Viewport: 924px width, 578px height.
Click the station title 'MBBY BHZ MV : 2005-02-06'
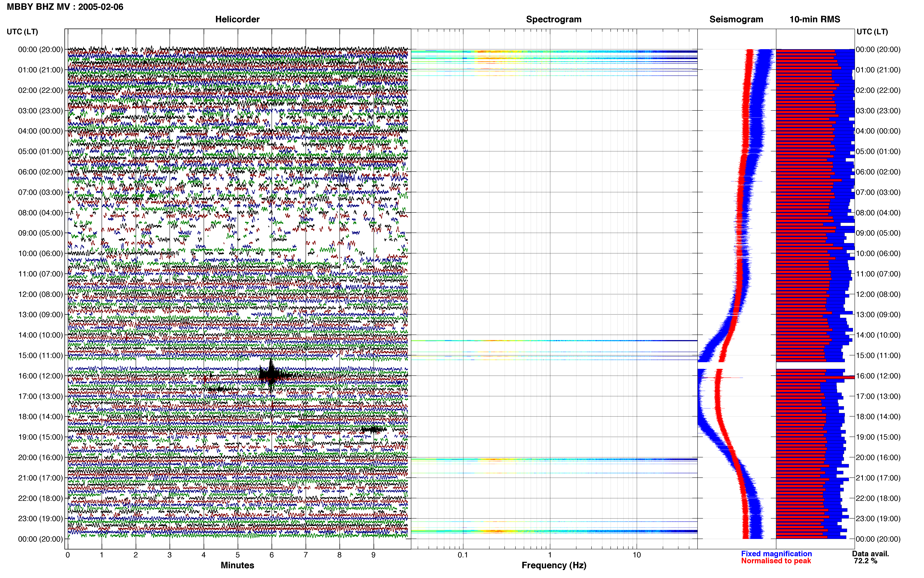[65, 7]
